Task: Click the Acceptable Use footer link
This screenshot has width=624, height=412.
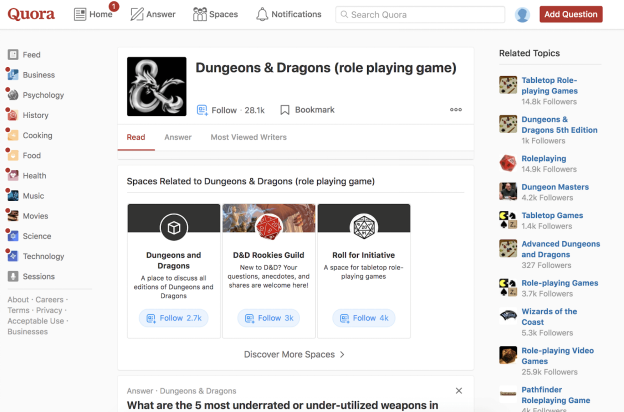Action: [x=35, y=321]
